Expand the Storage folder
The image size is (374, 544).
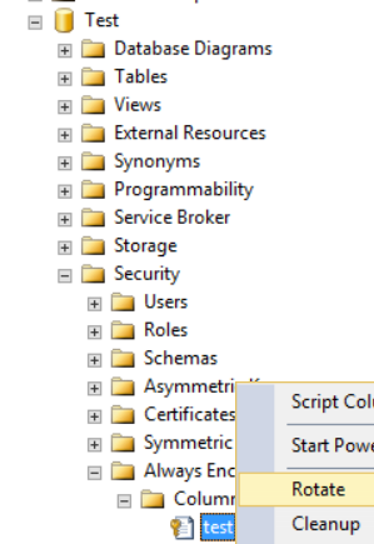click(65, 248)
